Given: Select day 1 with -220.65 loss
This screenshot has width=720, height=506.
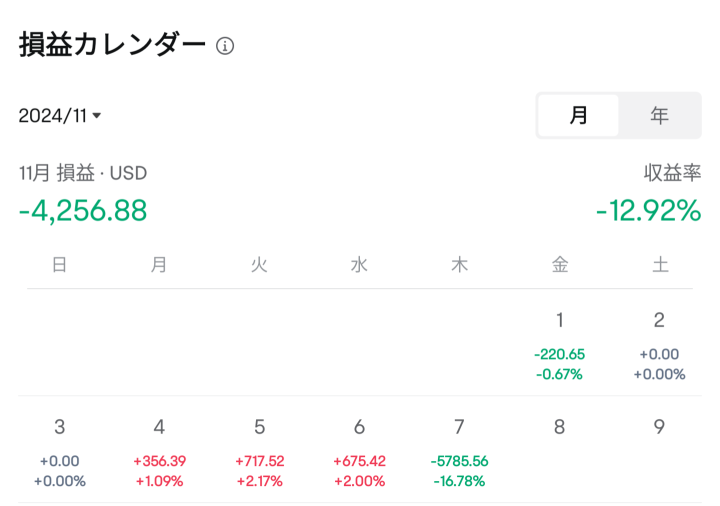Looking at the screenshot, I should tap(559, 346).
